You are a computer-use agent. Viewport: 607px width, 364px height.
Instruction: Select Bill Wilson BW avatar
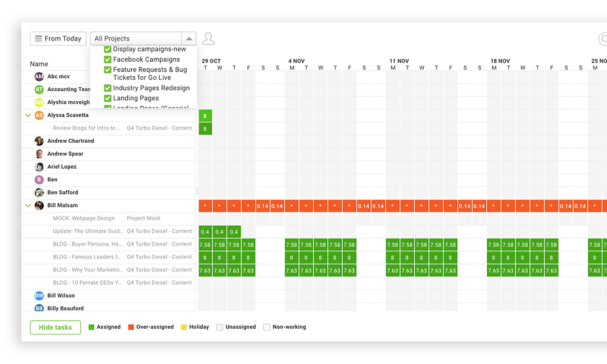click(39, 295)
